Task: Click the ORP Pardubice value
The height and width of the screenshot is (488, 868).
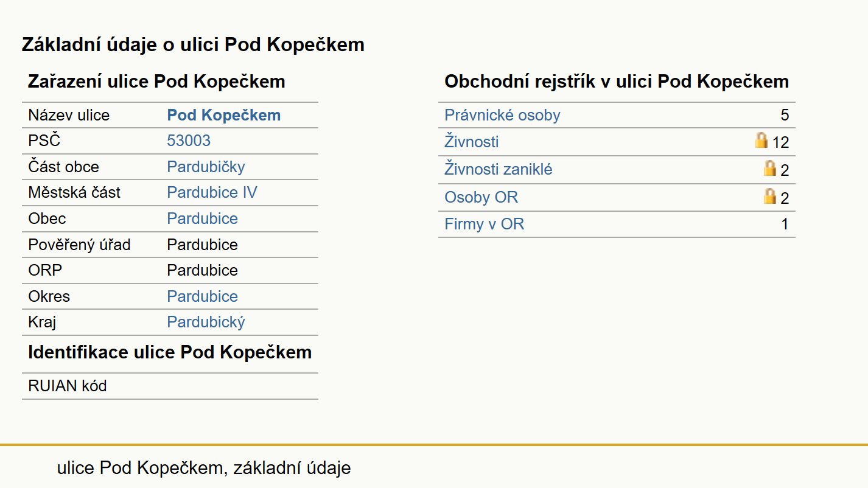Action: pyautogui.click(x=203, y=270)
